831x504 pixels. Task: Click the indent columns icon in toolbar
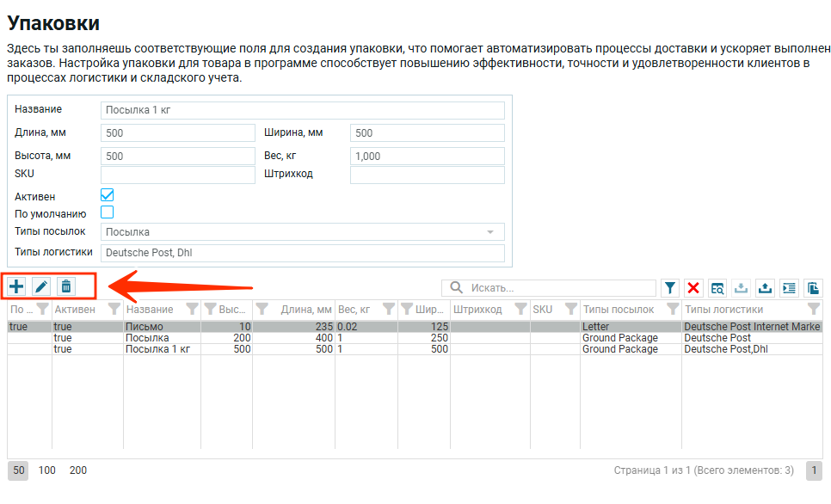[789, 288]
